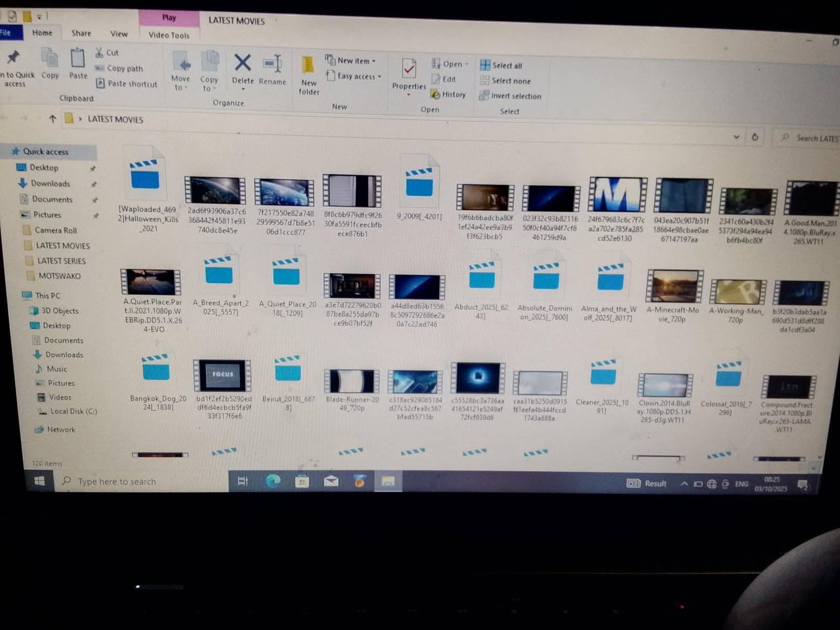The width and height of the screenshot is (840, 630).
Task: Open Microsoft Edge from the taskbar
Action: (x=273, y=481)
